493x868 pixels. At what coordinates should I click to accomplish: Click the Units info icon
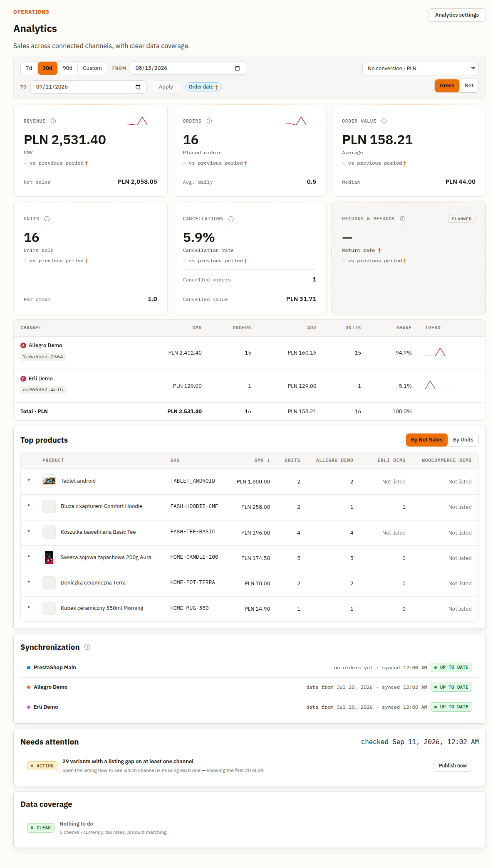pos(47,219)
